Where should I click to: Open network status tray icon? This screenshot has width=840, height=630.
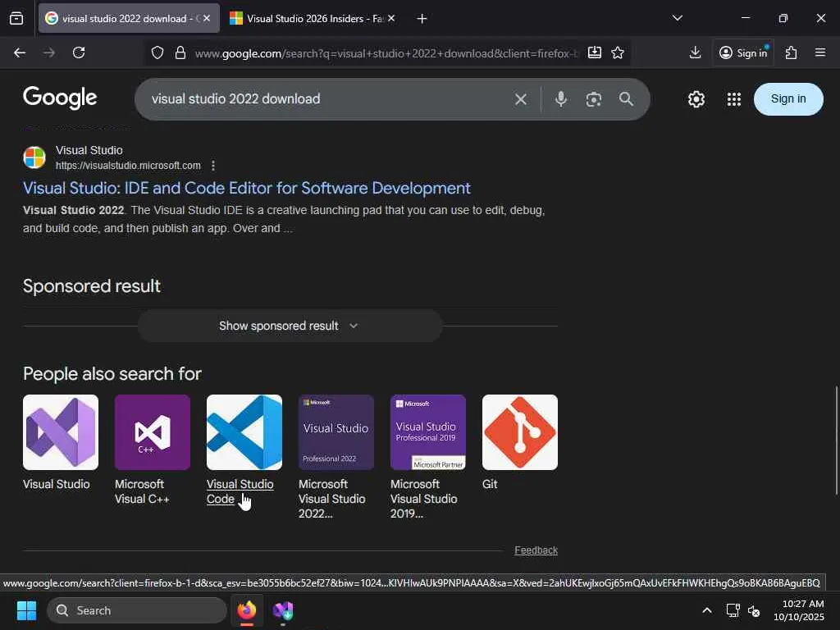pyautogui.click(x=733, y=610)
